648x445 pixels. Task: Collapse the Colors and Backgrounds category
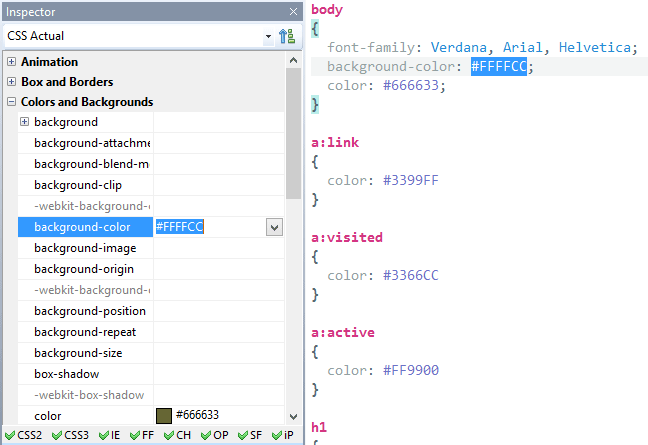(12, 102)
